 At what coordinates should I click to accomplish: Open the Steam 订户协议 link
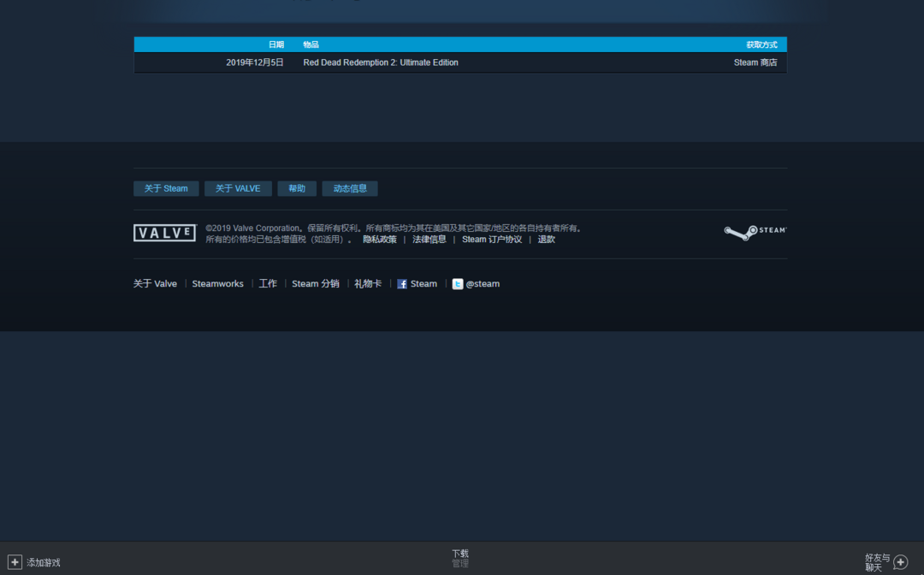point(492,240)
